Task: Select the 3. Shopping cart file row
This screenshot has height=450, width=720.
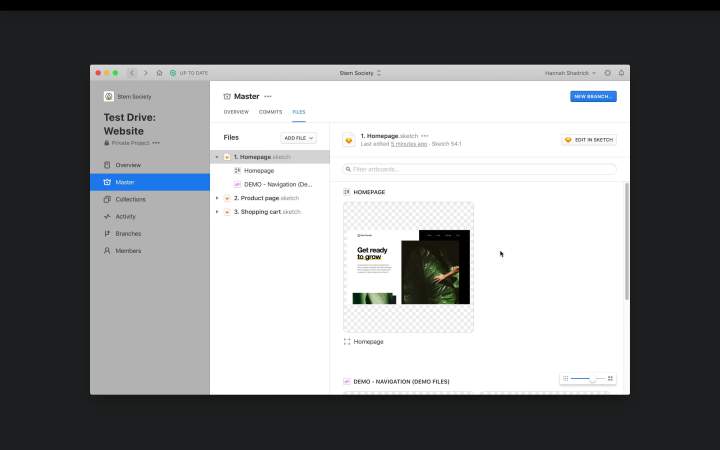Action: 270,212
